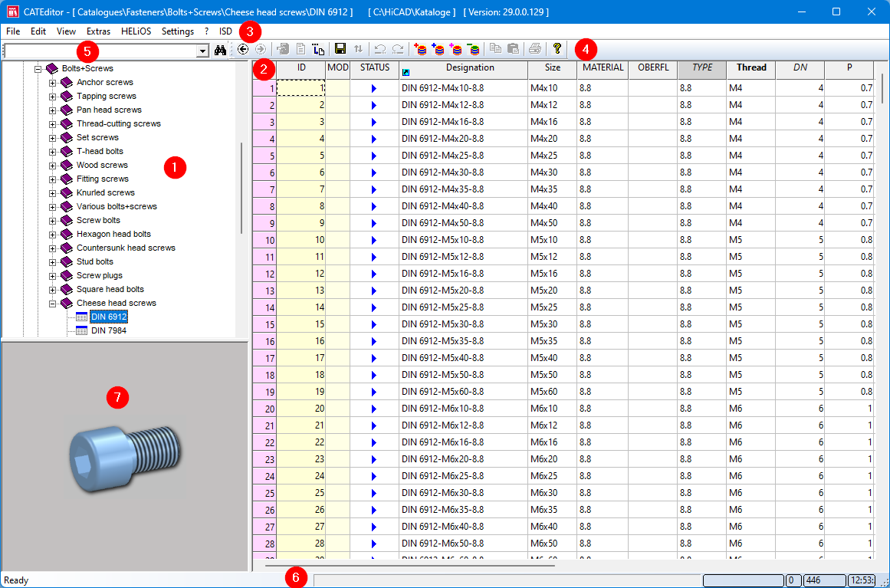Click the greyed import table toolbar icon
The width and height of the screenshot is (890, 588).
click(283, 49)
